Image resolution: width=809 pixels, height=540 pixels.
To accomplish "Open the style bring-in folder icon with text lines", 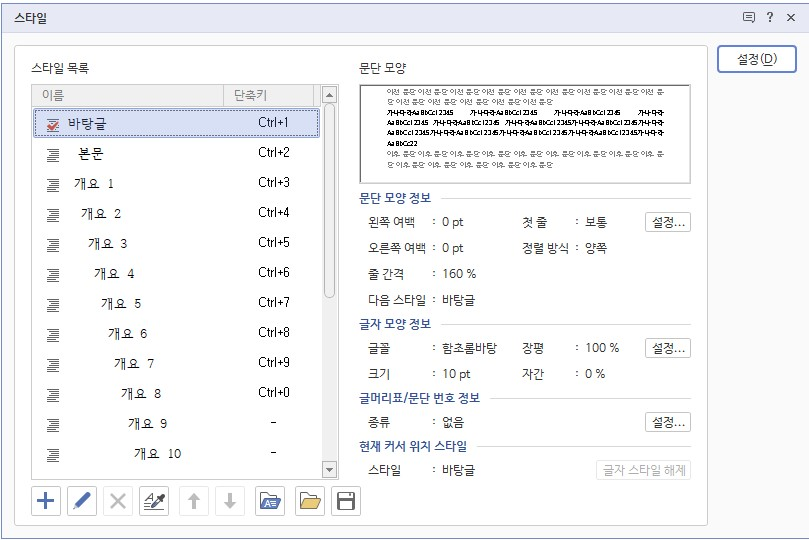I will [270, 501].
